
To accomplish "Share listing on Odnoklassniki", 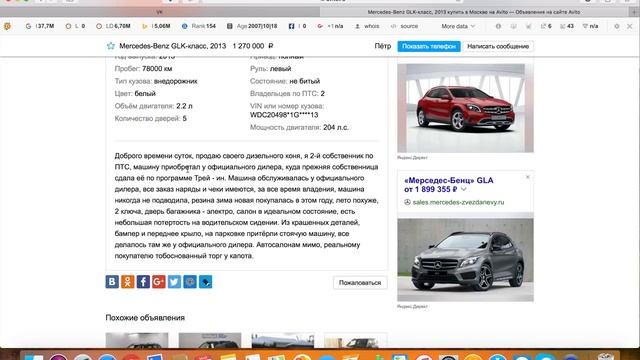I will [x=127, y=282].
